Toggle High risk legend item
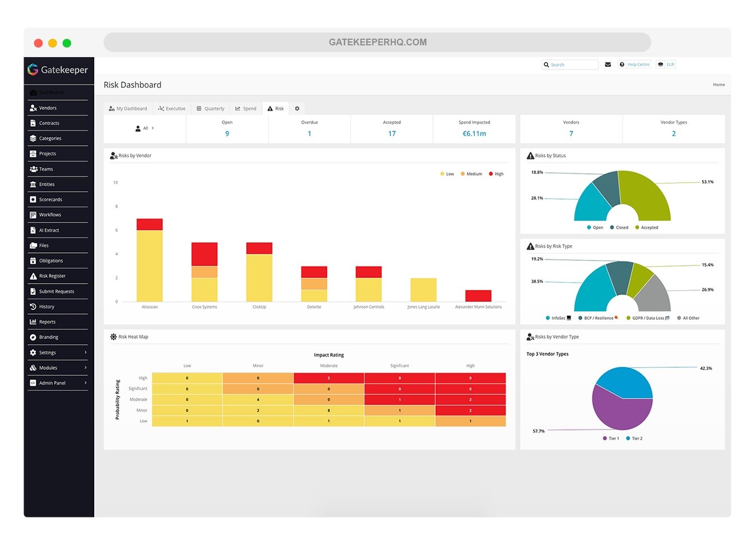Viewport: 756px width, 546px height. (x=496, y=174)
